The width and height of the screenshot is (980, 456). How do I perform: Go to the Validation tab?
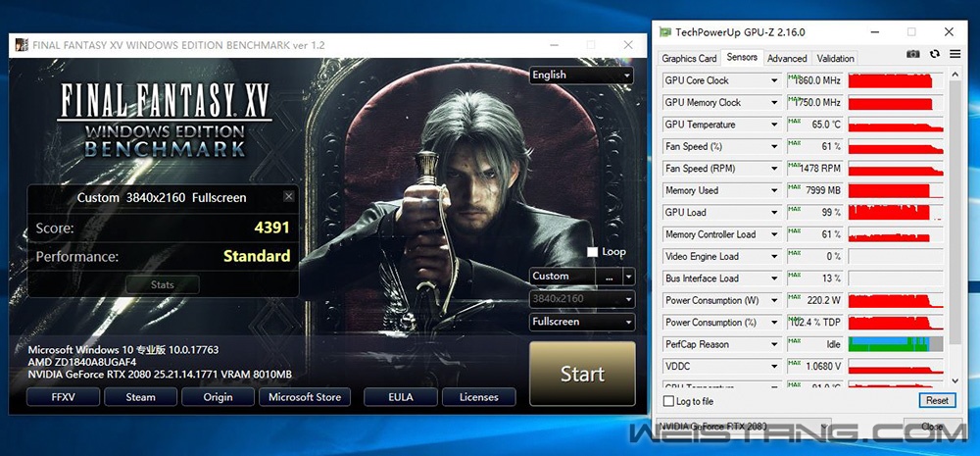point(835,58)
